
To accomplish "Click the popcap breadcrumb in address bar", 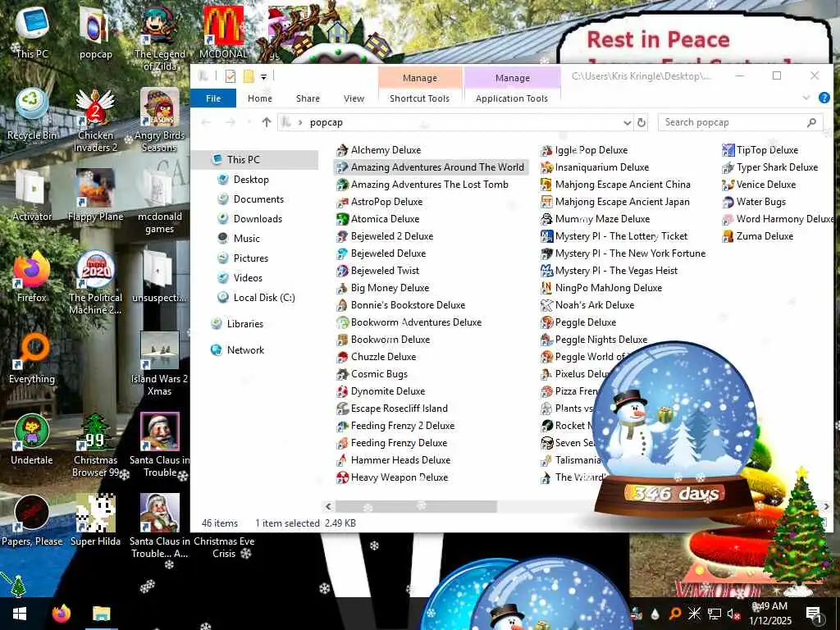I will point(326,123).
